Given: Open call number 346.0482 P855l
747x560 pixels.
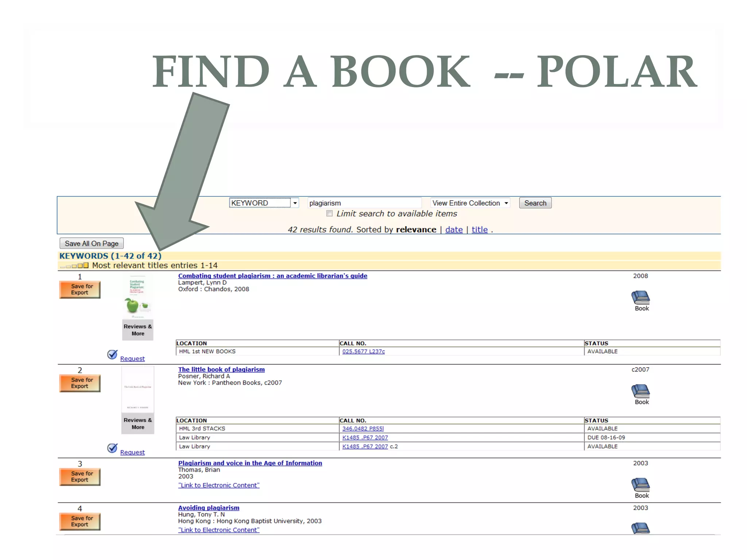Looking at the screenshot, I should 363,429.
